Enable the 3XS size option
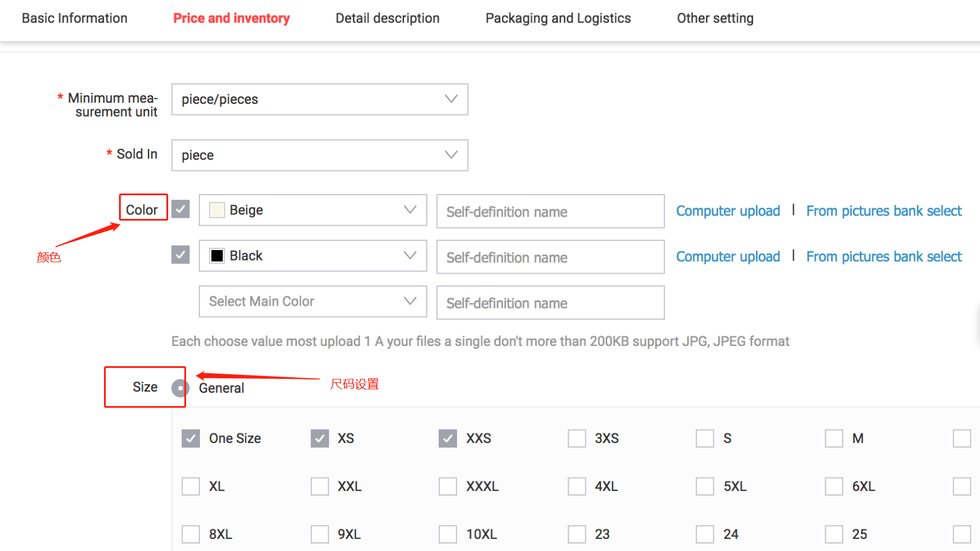 click(577, 438)
